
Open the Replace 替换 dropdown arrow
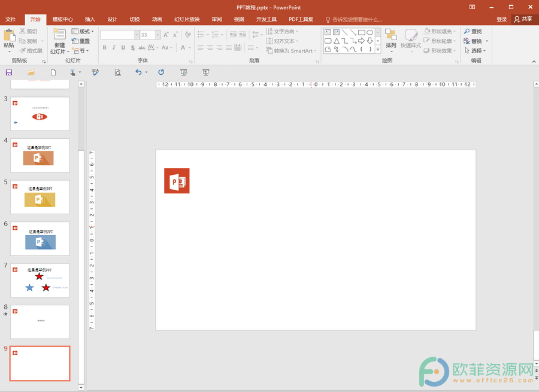[x=487, y=41]
